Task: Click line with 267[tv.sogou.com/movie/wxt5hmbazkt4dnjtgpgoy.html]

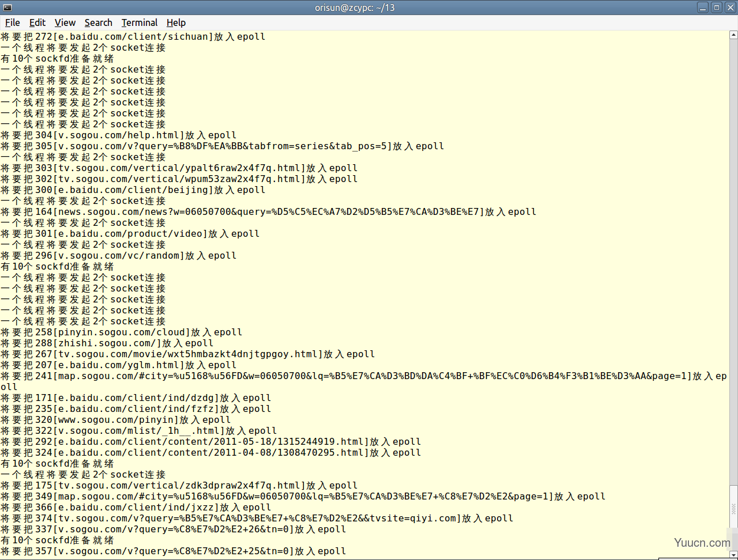Action: click(x=188, y=354)
